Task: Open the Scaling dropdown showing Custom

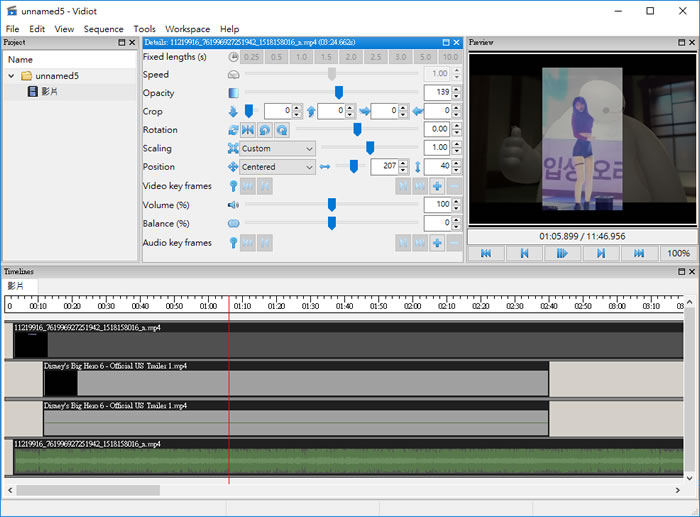Action: (x=277, y=148)
